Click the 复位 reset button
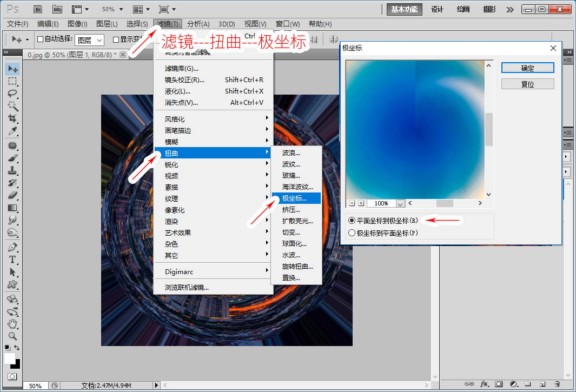 [528, 84]
